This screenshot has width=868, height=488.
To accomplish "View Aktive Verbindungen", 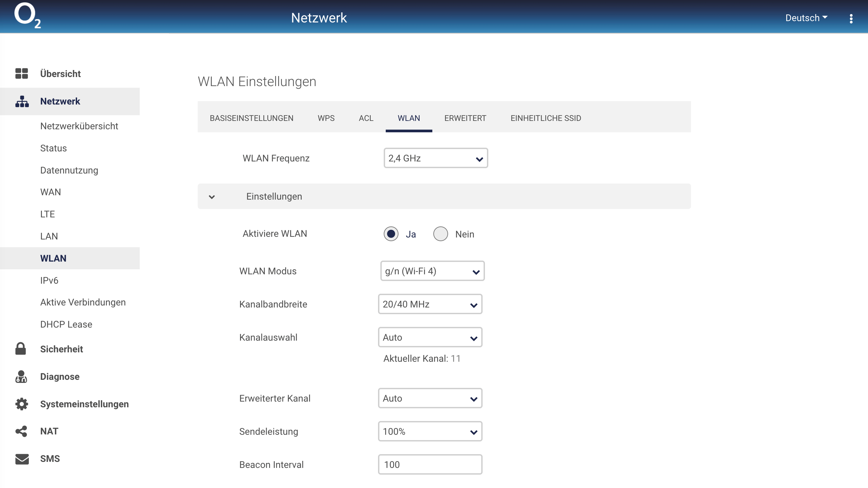I will point(83,302).
